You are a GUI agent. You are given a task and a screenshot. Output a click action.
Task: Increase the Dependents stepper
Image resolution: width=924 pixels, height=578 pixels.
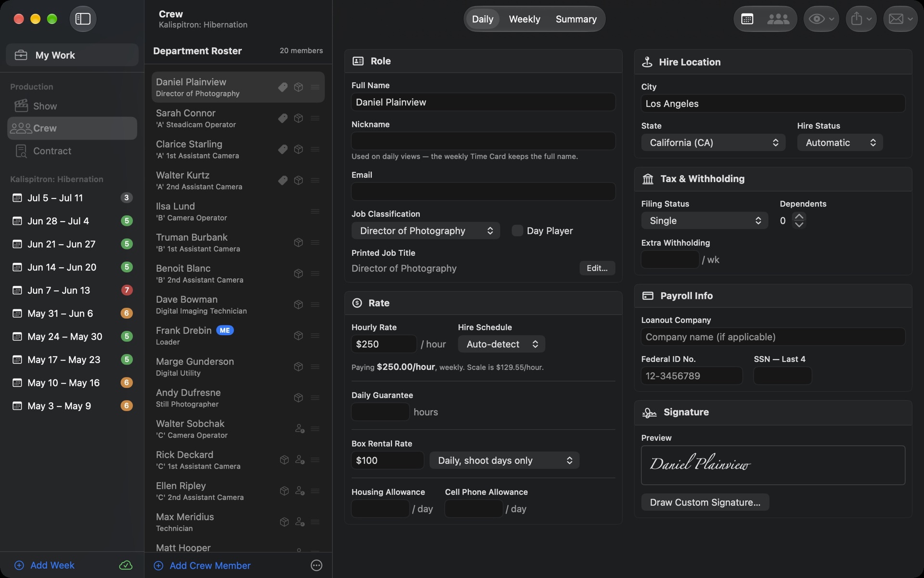point(799,217)
